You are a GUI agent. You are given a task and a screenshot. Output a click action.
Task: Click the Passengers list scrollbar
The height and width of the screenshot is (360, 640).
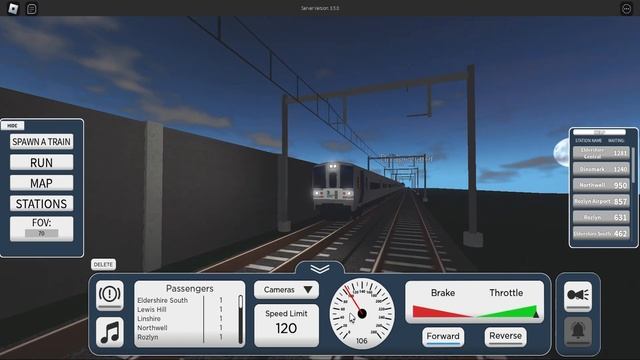click(240, 319)
